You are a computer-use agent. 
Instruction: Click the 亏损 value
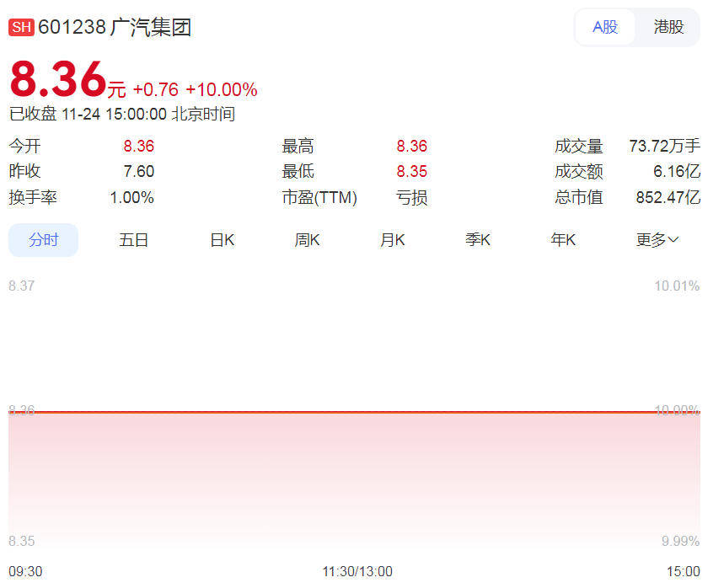(411, 197)
